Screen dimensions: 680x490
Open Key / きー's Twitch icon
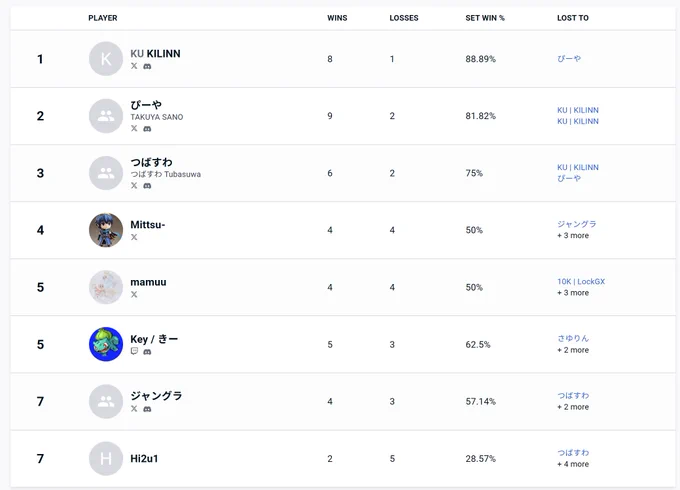point(134,351)
